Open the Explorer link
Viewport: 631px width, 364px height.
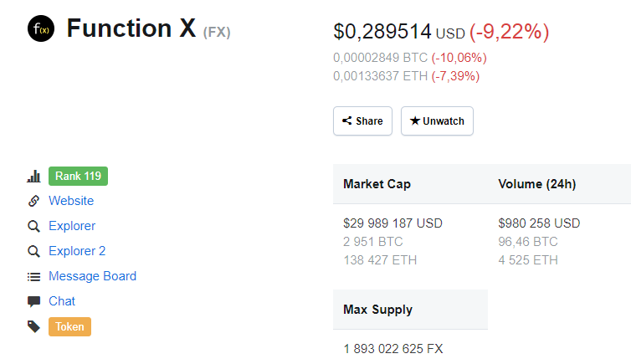(x=72, y=226)
